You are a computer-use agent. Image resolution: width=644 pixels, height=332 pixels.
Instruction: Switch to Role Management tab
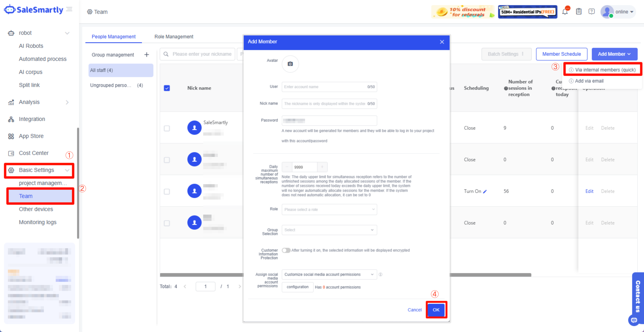174,37
